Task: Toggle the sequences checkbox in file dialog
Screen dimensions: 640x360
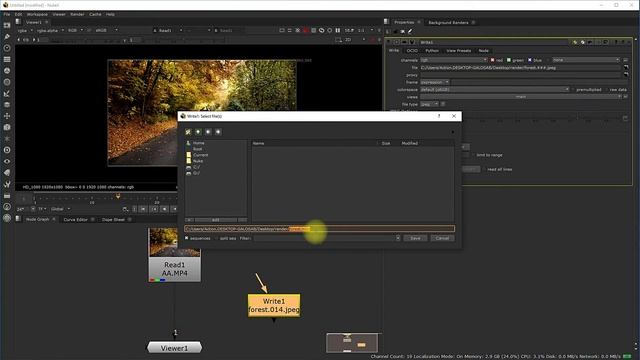Action: point(187,238)
